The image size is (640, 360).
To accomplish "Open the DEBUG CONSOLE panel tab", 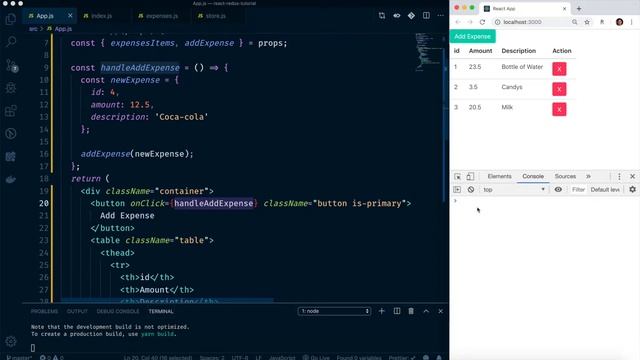I will [x=118, y=311].
